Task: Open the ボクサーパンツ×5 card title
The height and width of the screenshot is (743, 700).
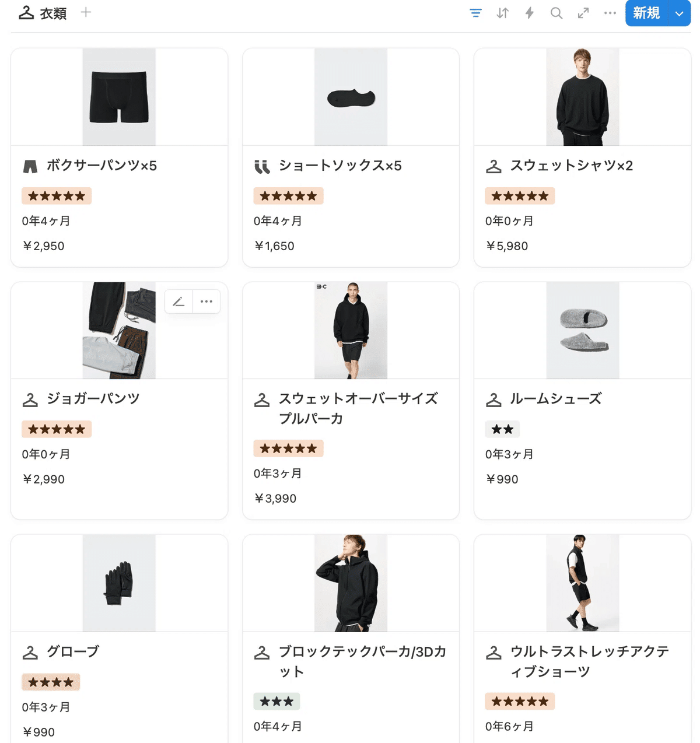Action: tap(101, 166)
